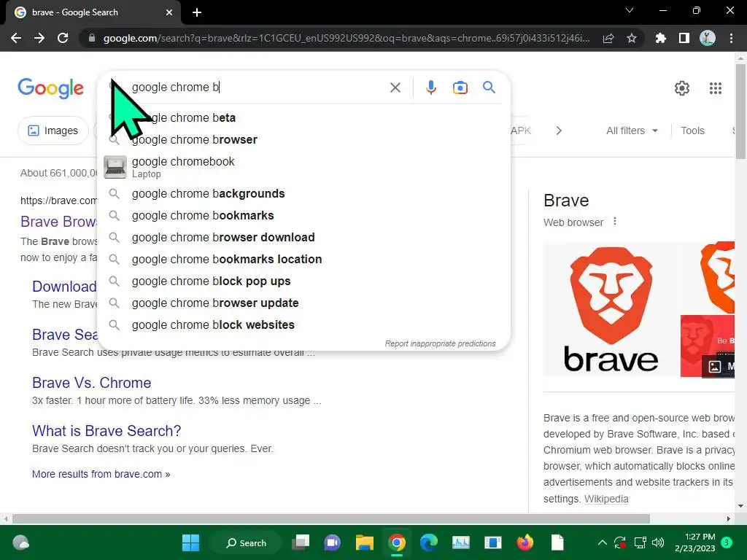The image size is (747, 560).
Task: Choose suggestion google chrome backgrounds
Action: pyautogui.click(x=303, y=193)
